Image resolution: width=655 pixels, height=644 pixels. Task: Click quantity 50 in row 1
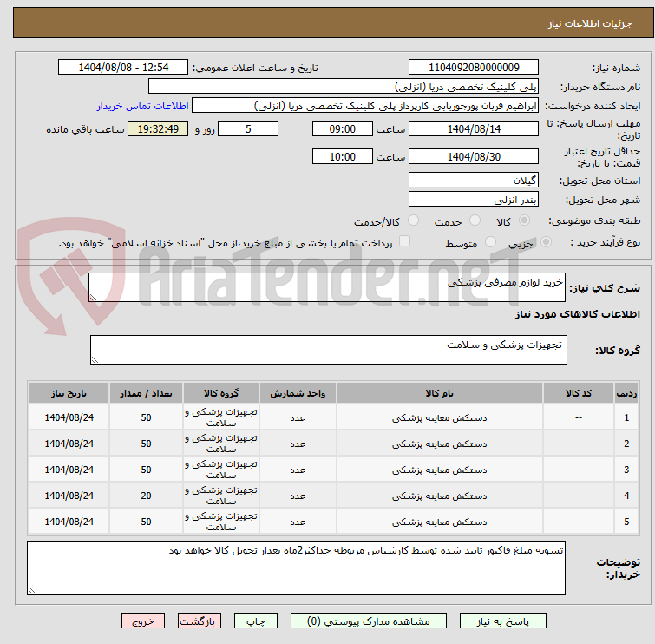point(146,417)
